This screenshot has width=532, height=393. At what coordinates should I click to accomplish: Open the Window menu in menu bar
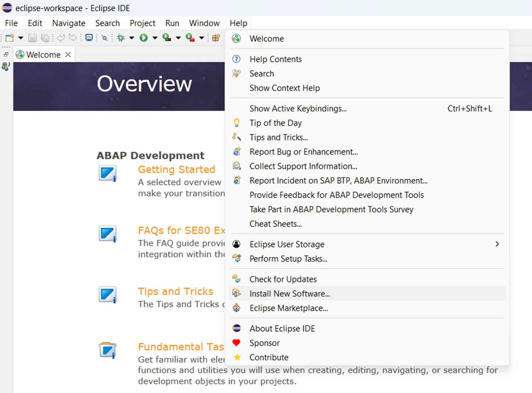(204, 23)
